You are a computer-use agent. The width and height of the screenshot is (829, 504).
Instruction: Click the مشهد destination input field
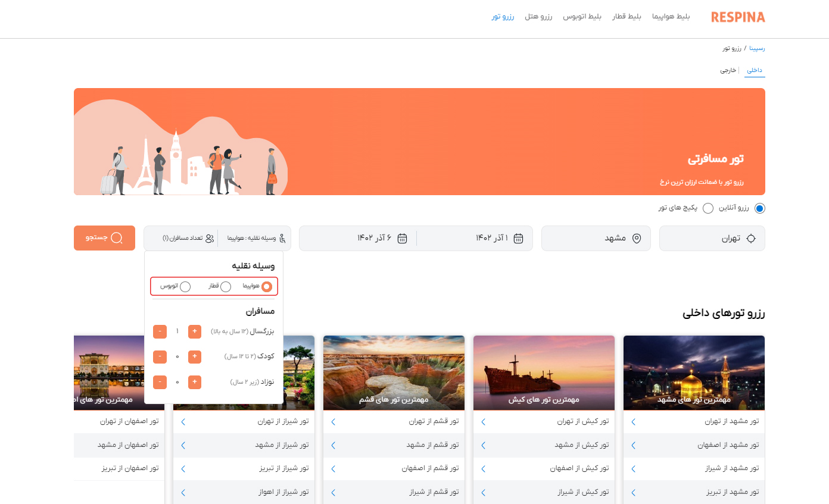pyautogui.click(x=596, y=238)
